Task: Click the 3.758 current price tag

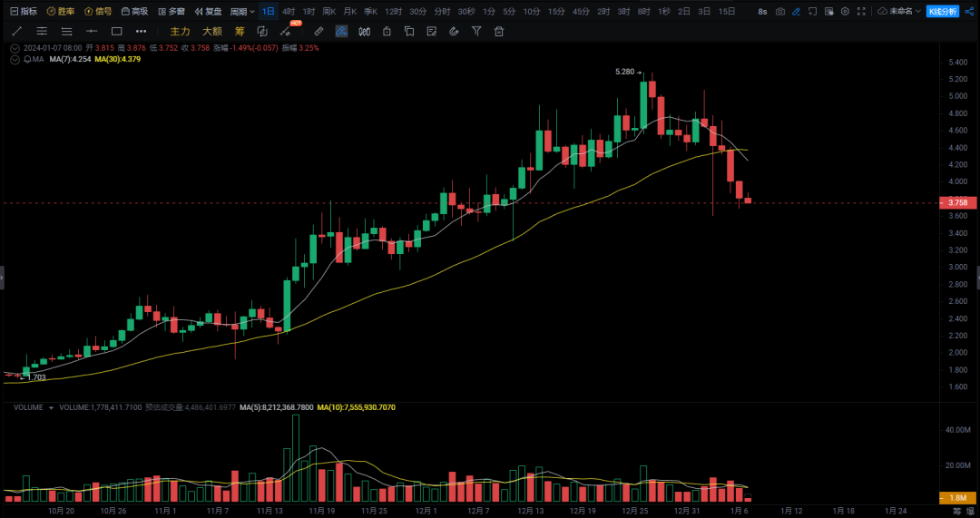Action: (x=957, y=202)
